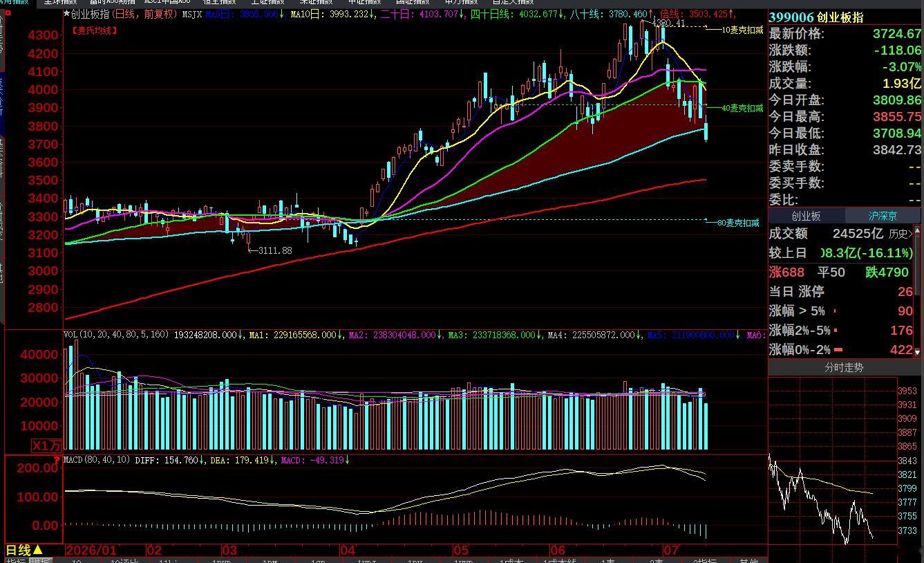The image size is (924, 563).
Task: Select the 80麦克扣减 marker label
Action: 738,223
